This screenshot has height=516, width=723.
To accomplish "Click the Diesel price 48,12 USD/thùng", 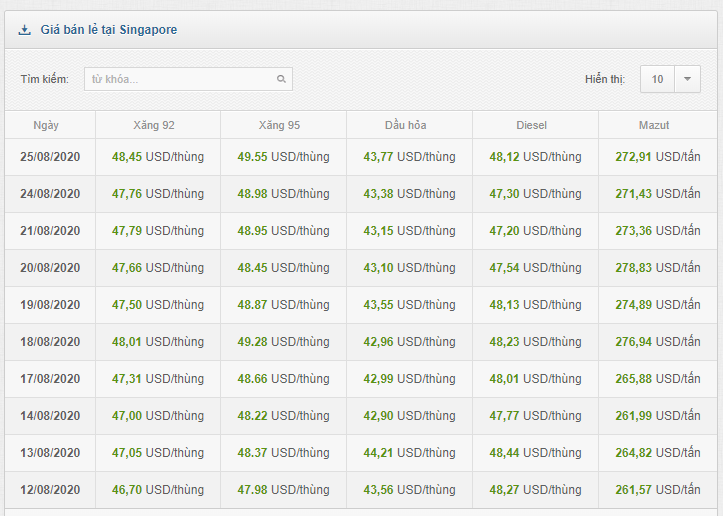I will pos(535,157).
